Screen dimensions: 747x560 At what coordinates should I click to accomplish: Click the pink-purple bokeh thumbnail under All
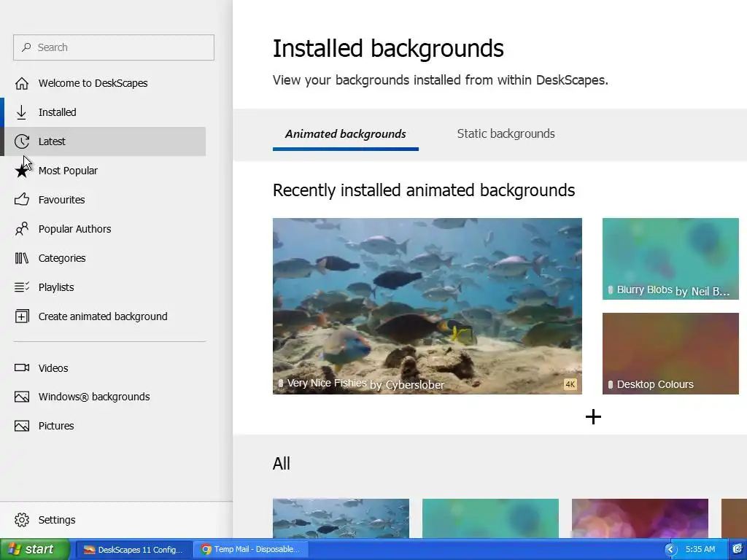640,518
